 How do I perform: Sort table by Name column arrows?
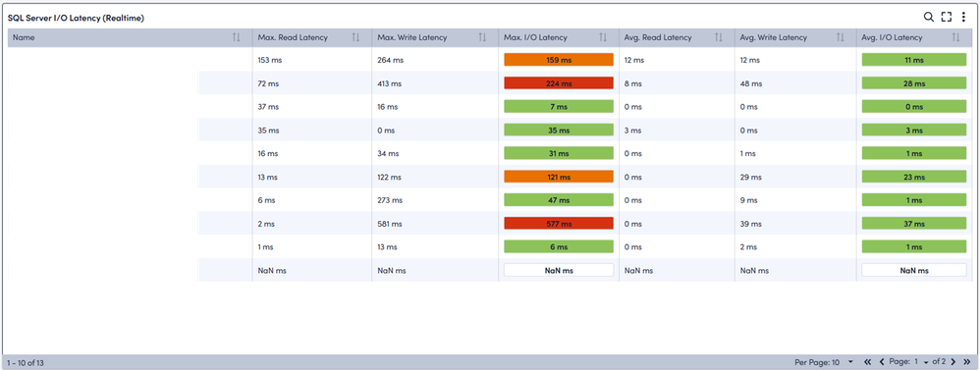236,37
